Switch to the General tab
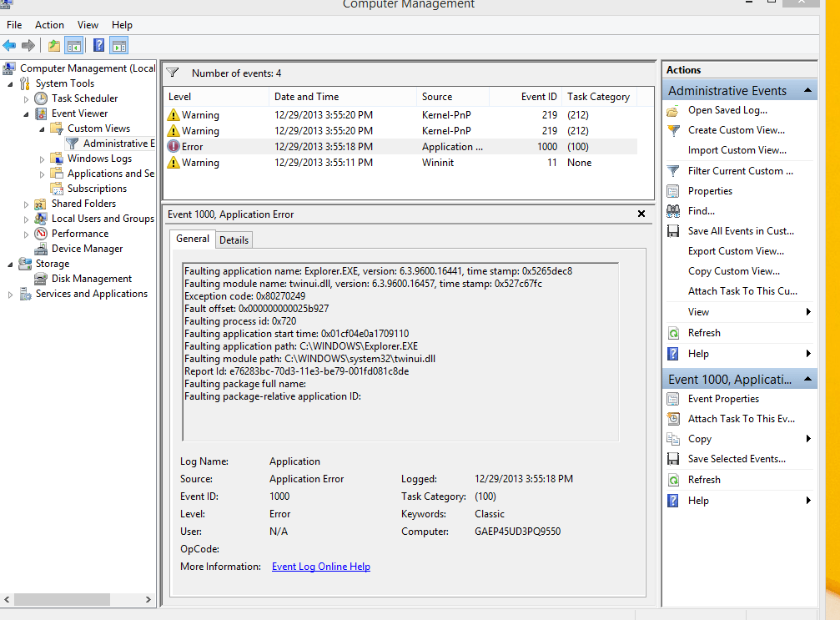This screenshot has height=620, width=840. point(193,239)
